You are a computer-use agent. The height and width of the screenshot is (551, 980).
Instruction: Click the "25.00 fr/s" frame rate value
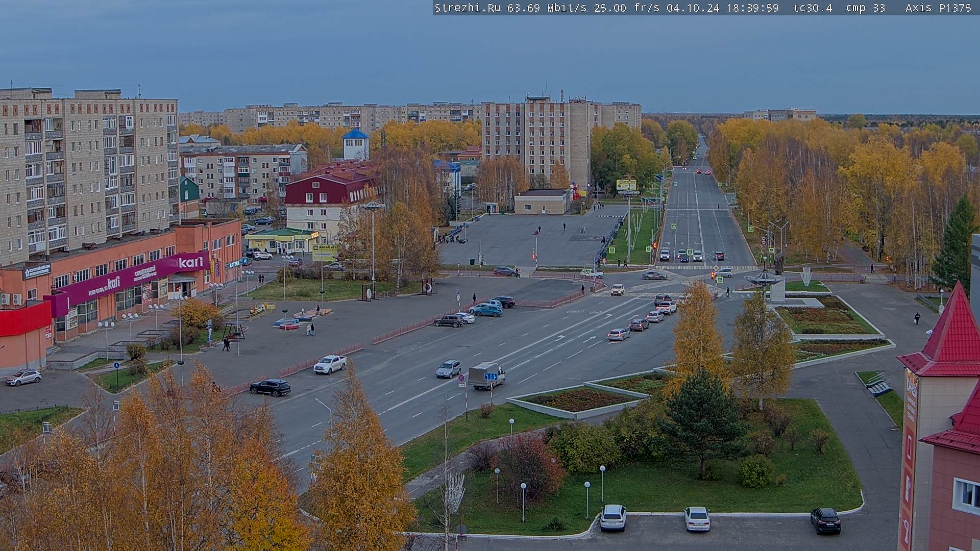[x=627, y=8]
